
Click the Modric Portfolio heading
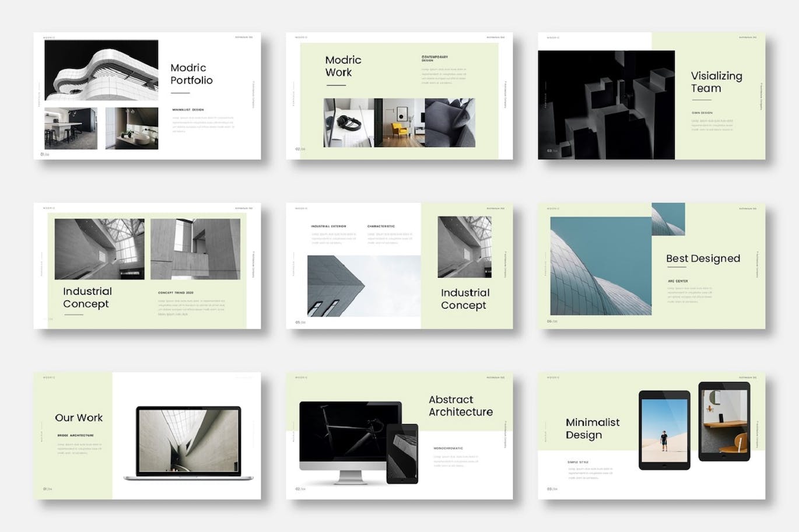[x=192, y=74]
